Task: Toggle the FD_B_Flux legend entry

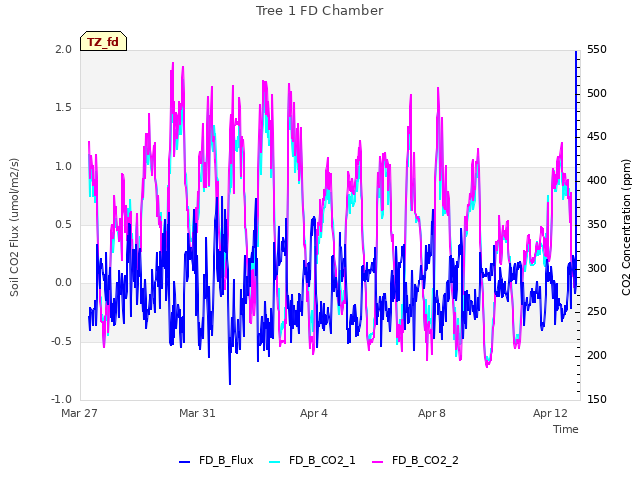Action: point(216,460)
